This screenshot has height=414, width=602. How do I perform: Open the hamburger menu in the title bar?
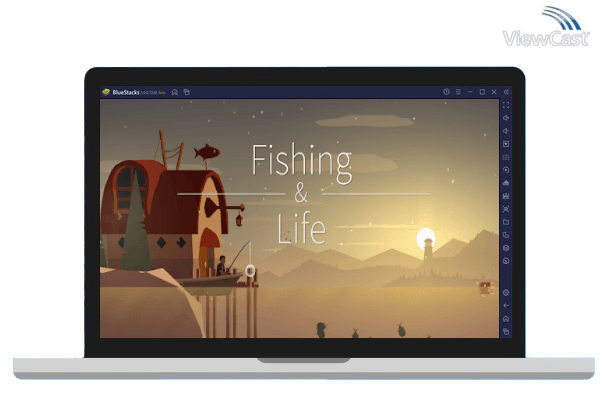click(x=458, y=92)
